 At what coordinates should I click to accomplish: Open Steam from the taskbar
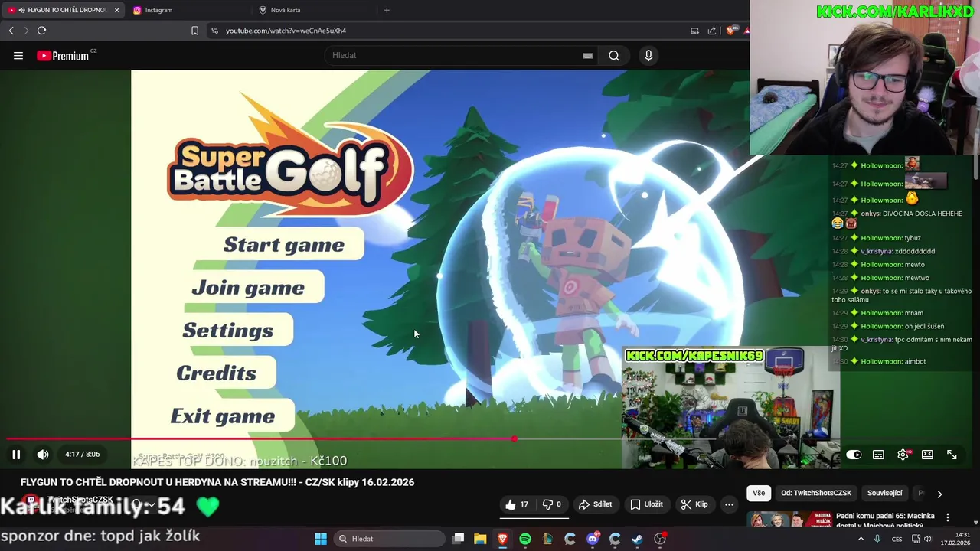pos(638,539)
